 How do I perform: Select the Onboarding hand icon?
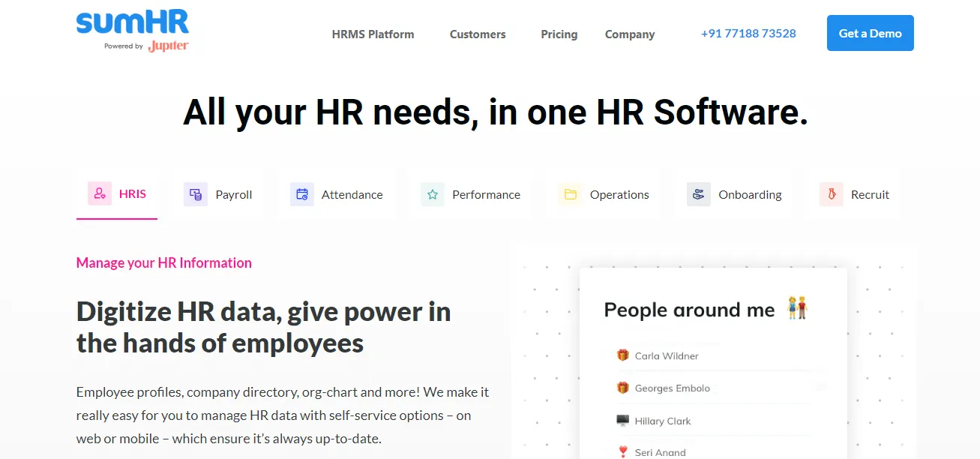699,194
